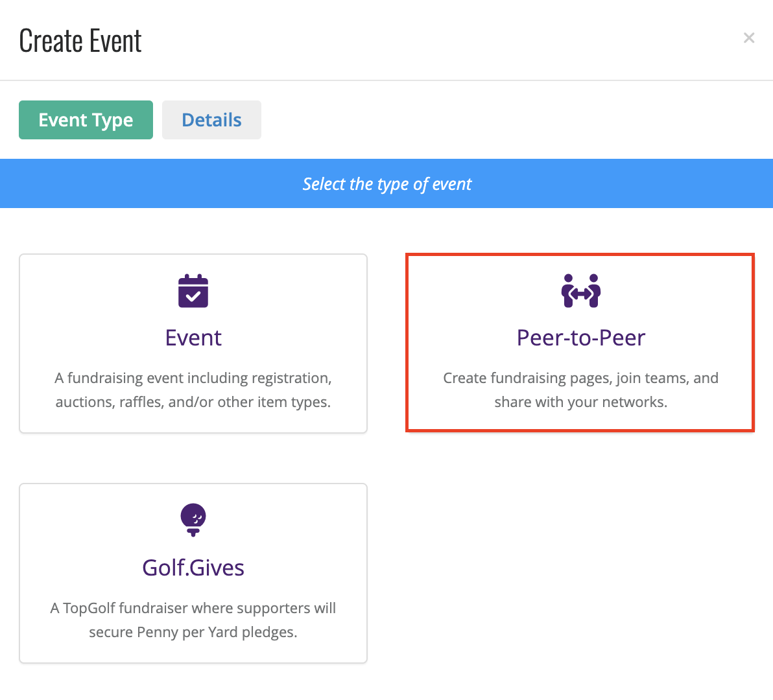The image size is (773, 700).
Task: Choose the Event fundraising card
Action: click(193, 344)
